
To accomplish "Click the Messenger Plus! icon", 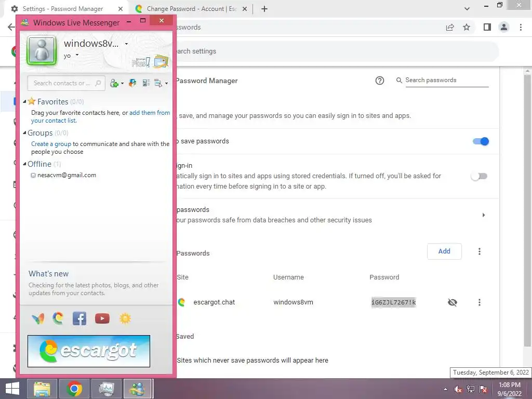I will pyautogui.click(x=141, y=62).
